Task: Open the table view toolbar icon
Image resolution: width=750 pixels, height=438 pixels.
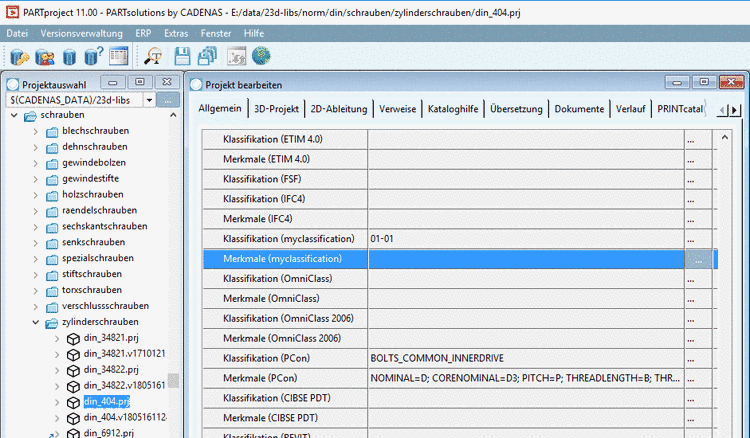Action: [x=119, y=56]
